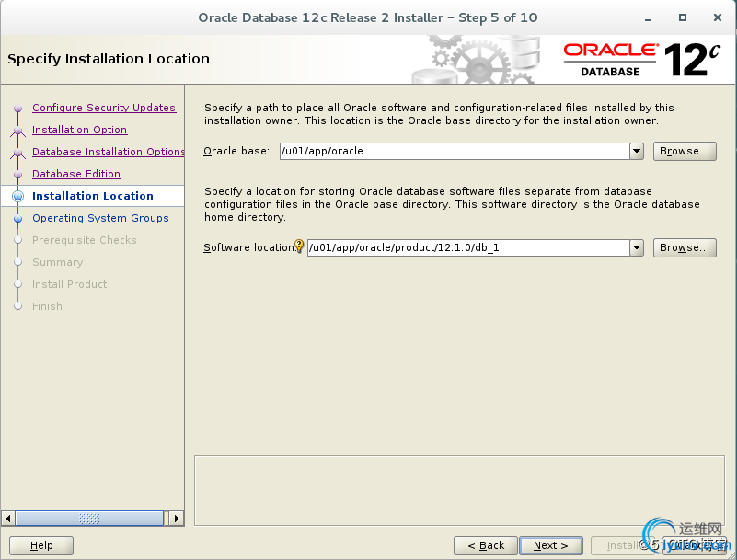The height and width of the screenshot is (560, 737).
Task: Click the Next button
Action: pyautogui.click(x=551, y=545)
